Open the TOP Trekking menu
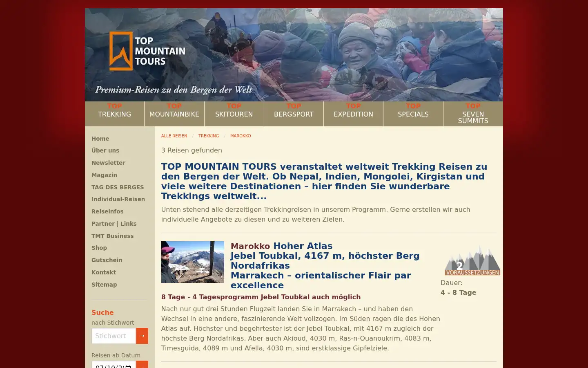 pos(114,114)
